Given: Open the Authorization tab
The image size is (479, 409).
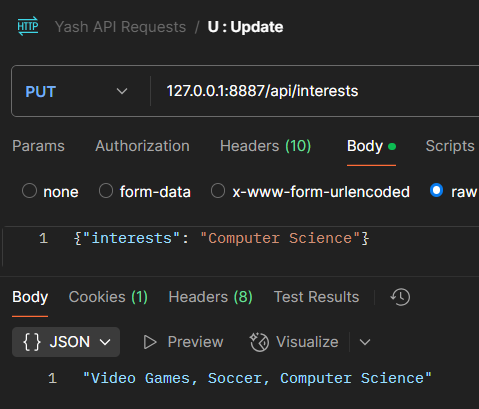Looking at the screenshot, I should point(142,146).
